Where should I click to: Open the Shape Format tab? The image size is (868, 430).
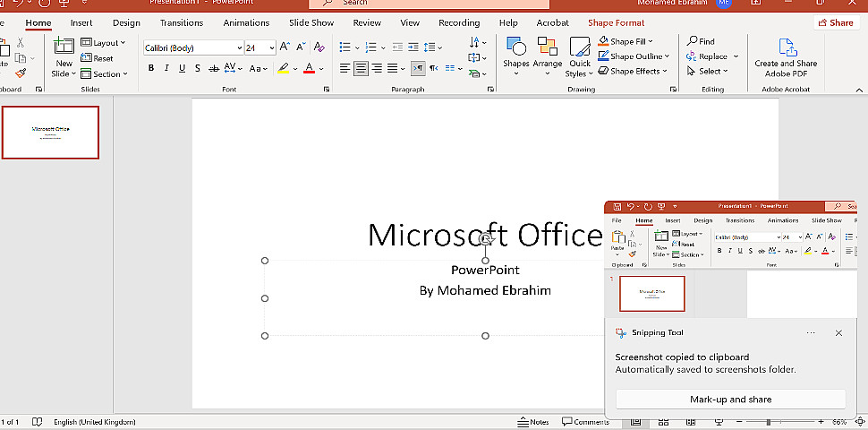pos(616,22)
